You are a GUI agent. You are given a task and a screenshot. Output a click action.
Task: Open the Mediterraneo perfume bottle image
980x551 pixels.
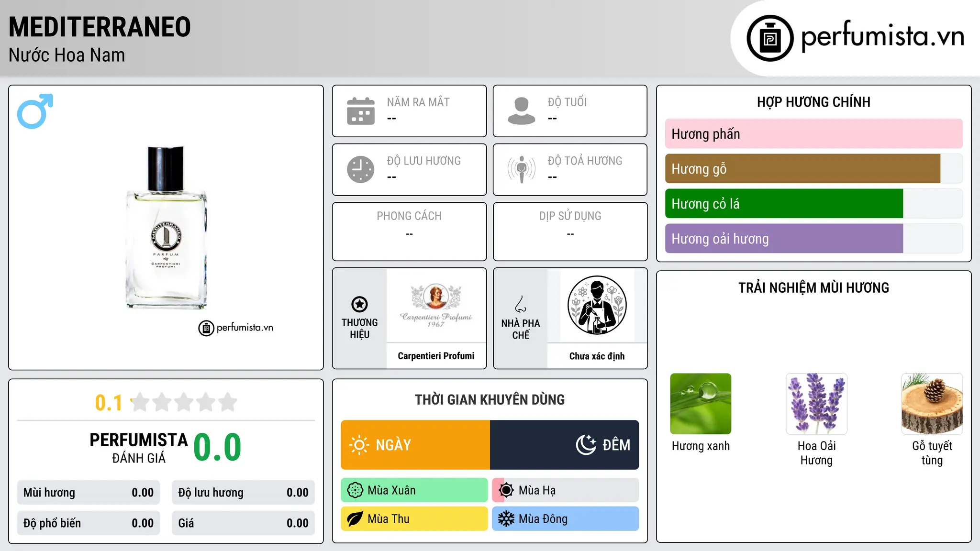(x=166, y=227)
